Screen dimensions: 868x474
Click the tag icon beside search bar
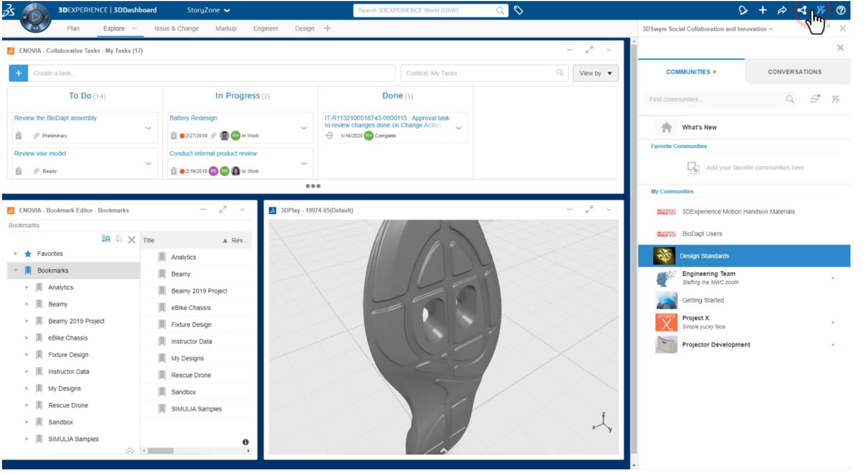pos(519,10)
